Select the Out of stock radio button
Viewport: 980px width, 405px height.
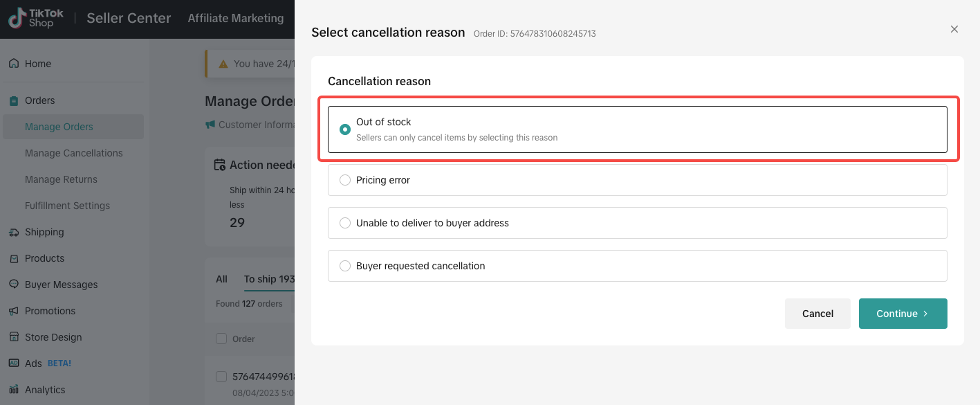345,129
